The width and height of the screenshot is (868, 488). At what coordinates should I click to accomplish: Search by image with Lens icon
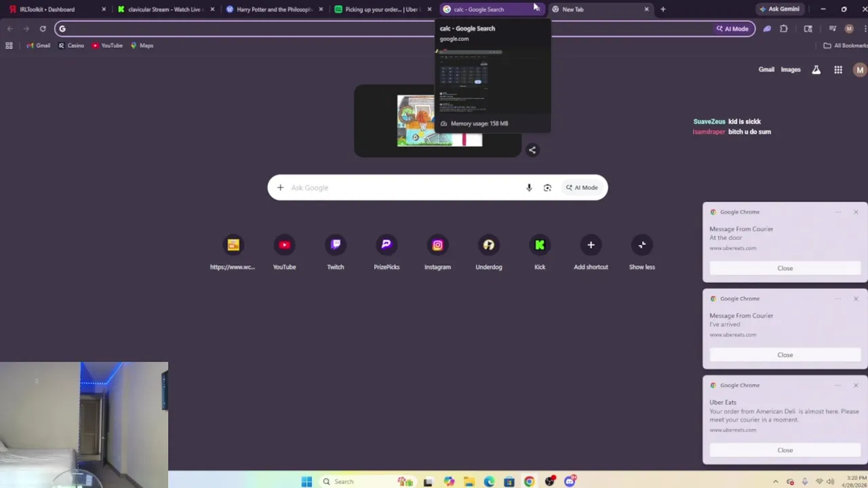tap(547, 188)
